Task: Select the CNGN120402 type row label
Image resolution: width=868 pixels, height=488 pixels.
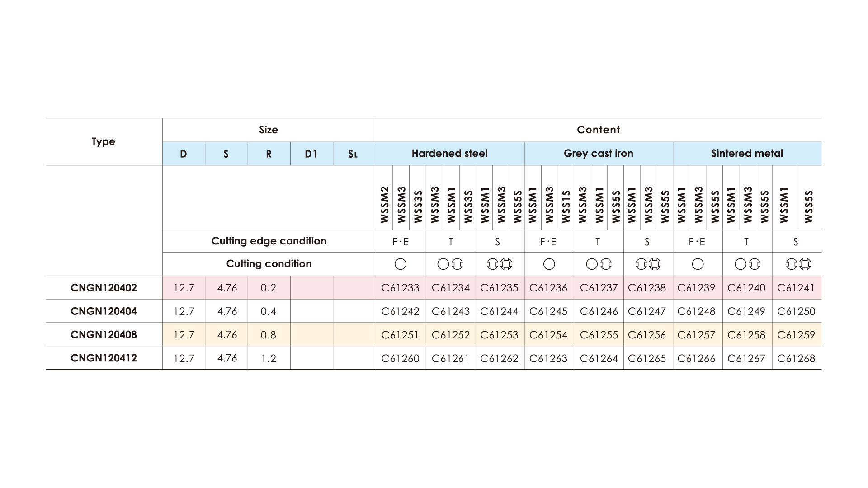Action: (x=104, y=288)
